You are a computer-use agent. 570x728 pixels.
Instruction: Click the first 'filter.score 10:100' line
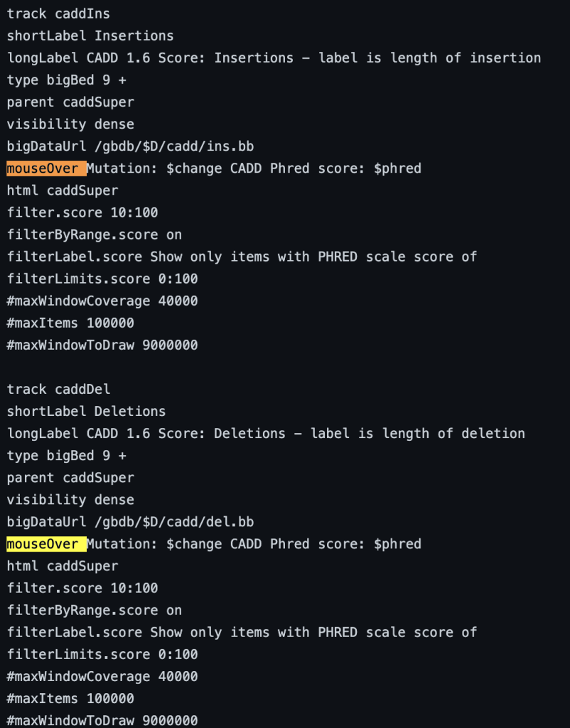pos(82,213)
